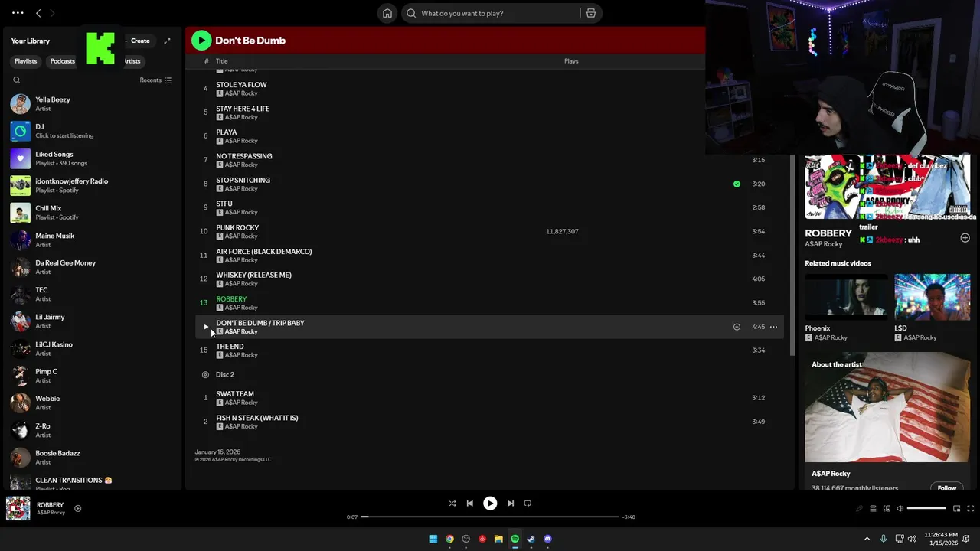Click the song progress bar
This screenshot has height=551, width=980.
[490, 517]
